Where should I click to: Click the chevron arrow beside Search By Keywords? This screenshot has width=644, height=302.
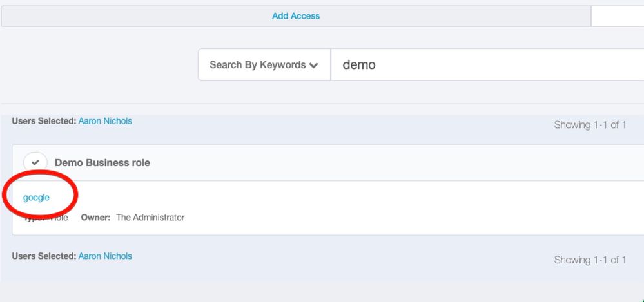point(314,65)
